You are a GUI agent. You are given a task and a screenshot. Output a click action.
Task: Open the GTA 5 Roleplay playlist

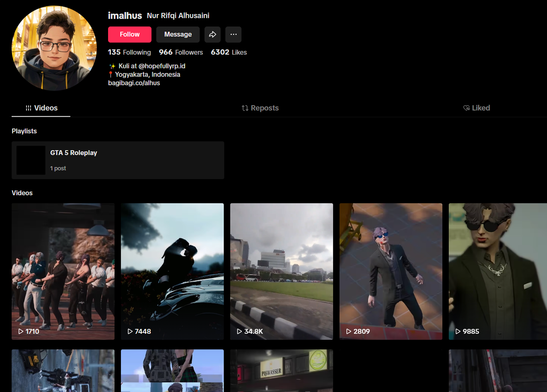[118, 160]
